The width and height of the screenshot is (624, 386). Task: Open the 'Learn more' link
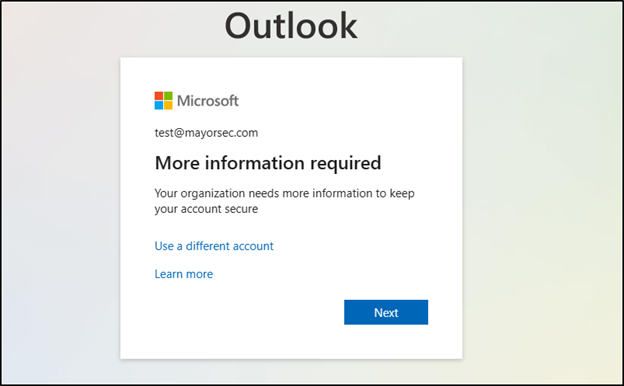(183, 274)
